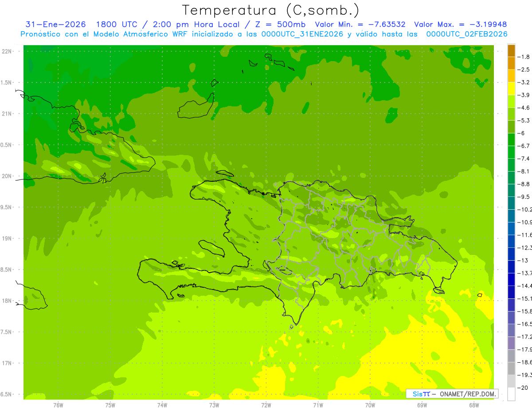Click the "-3.2" colorbar label
This screenshot has height=411, width=532.
(x=524, y=82)
